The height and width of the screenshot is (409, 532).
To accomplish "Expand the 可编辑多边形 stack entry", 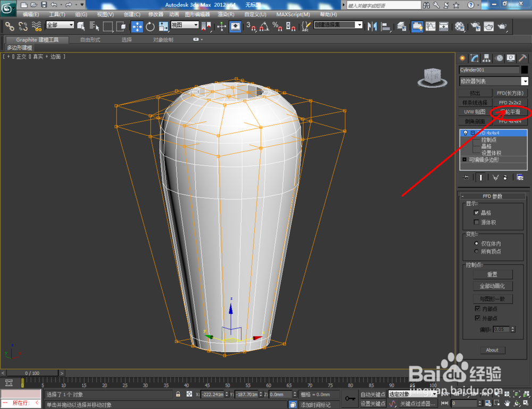I will 464,160.
